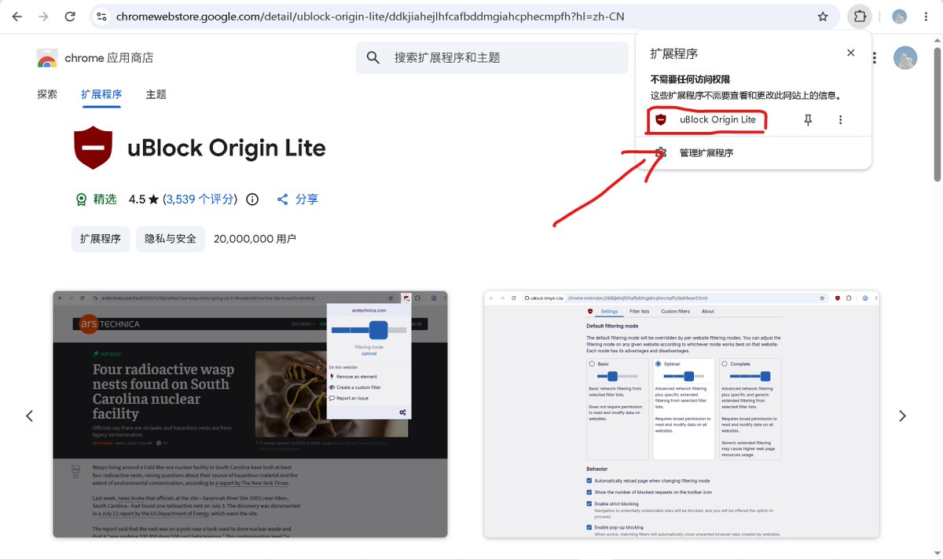Click the uBlock Origin Lite shield logo
Screen dimensions: 943x560
(93, 148)
